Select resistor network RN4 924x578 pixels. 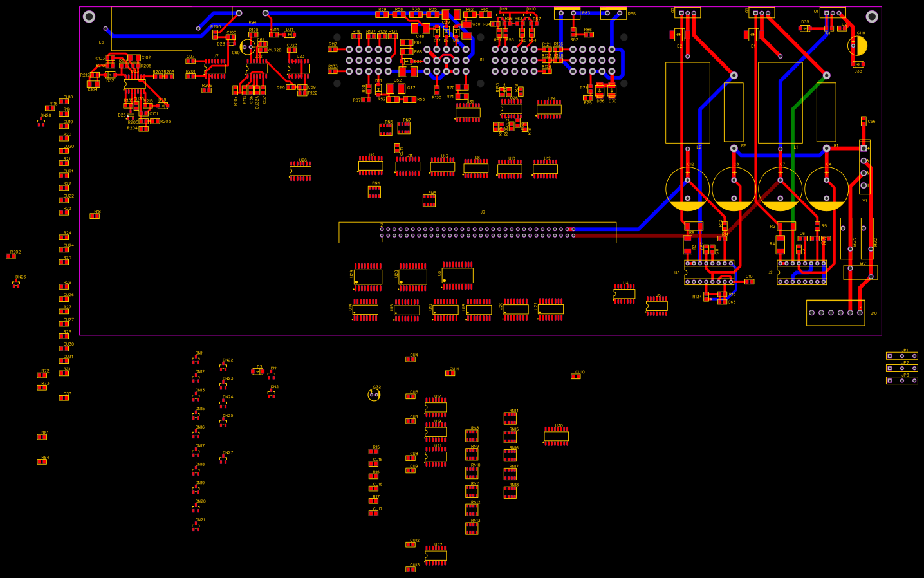point(374,191)
